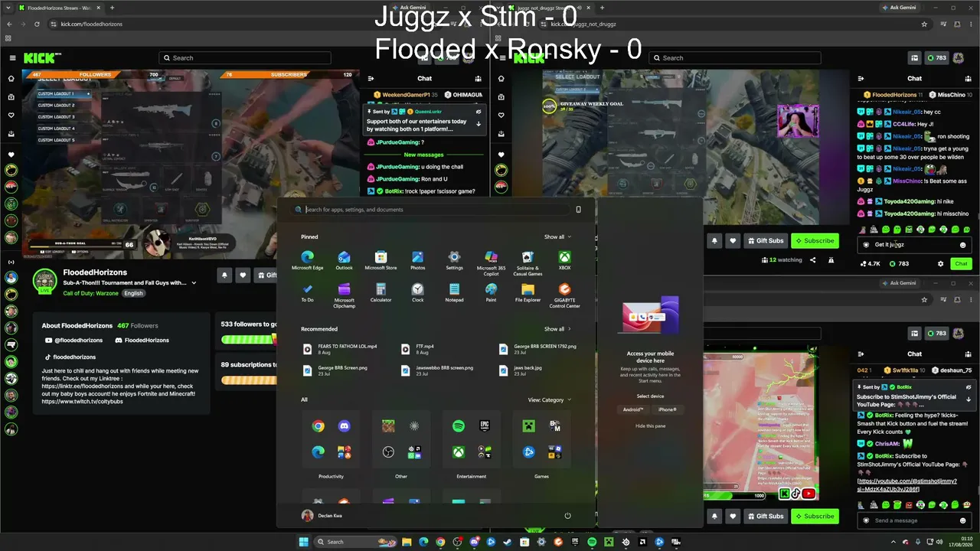Open File Explorer in pinned apps
The height and width of the screenshot is (551, 980).
click(528, 292)
